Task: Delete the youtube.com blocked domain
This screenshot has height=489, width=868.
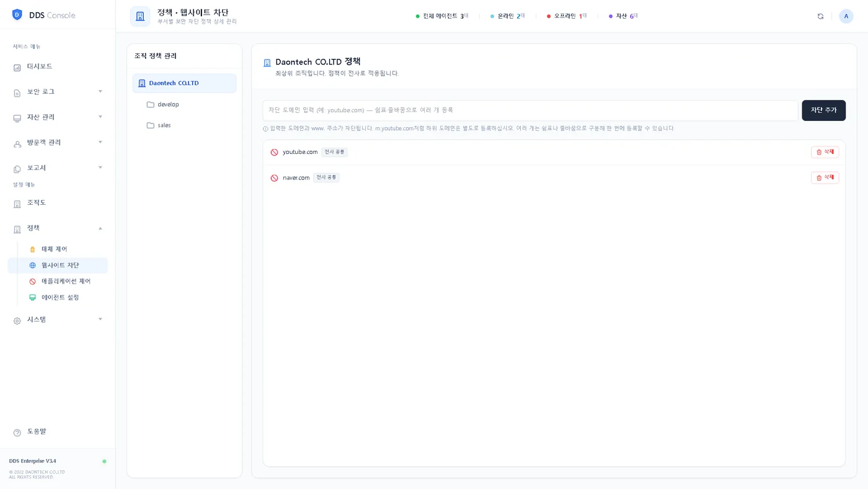Action: click(x=825, y=152)
